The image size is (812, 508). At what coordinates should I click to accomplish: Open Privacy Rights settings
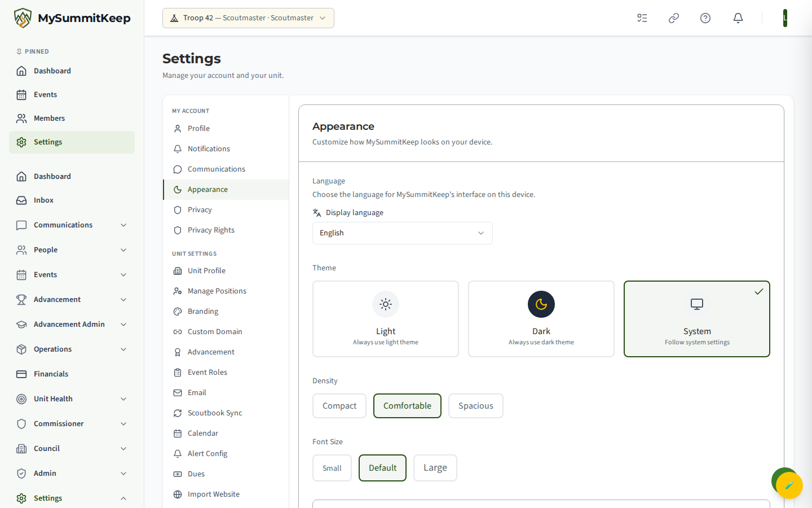(x=226, y=230)
